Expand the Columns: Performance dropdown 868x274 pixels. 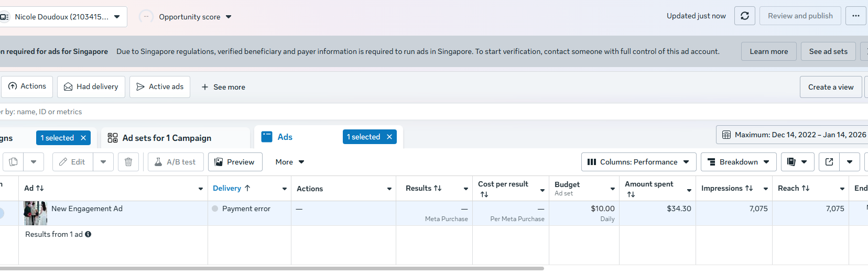(638, 162)
